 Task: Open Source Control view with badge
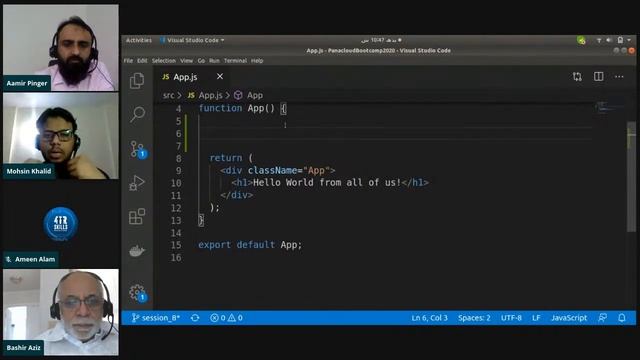(x=138, y=149)
